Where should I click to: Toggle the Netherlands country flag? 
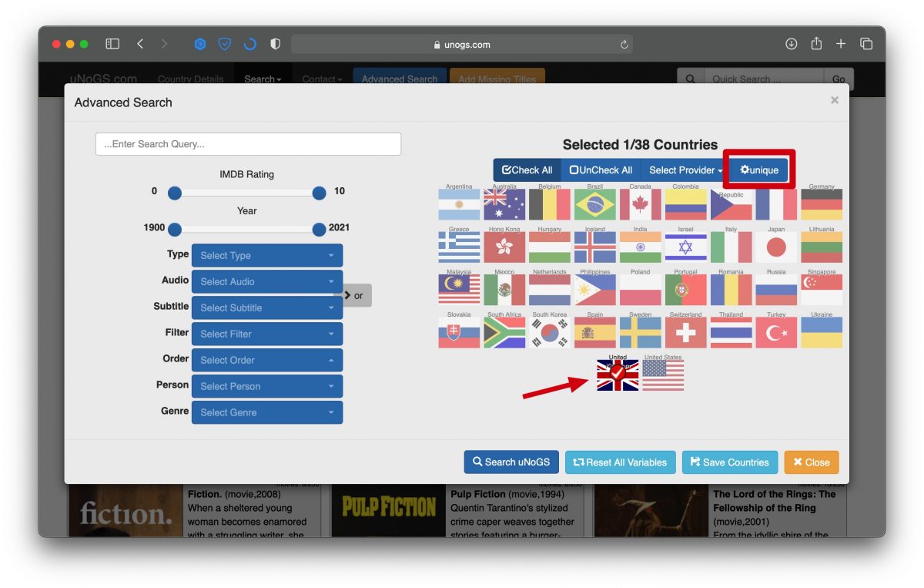pyautogui.click(x=550, y=290)
